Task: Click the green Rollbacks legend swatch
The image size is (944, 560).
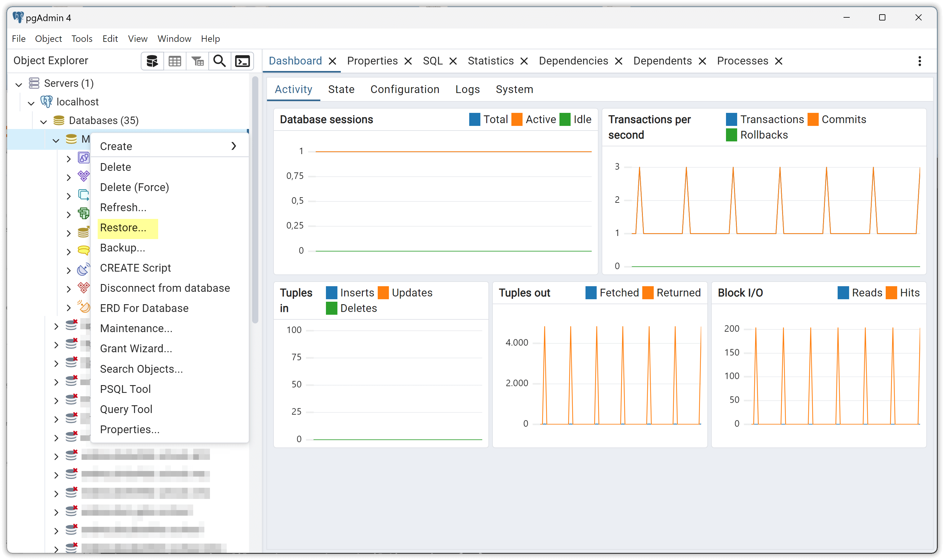Action: coord(731,135)
